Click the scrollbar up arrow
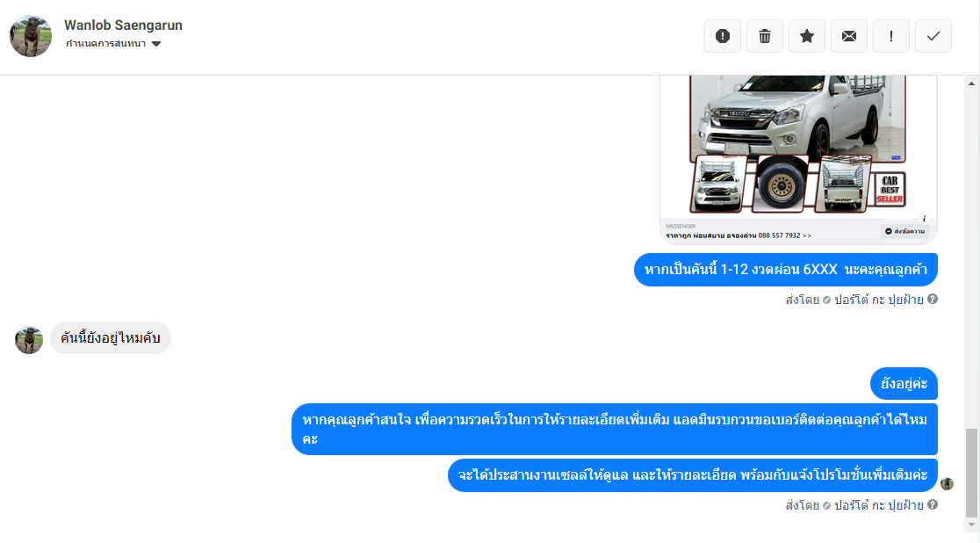 [x=971, y=83]
